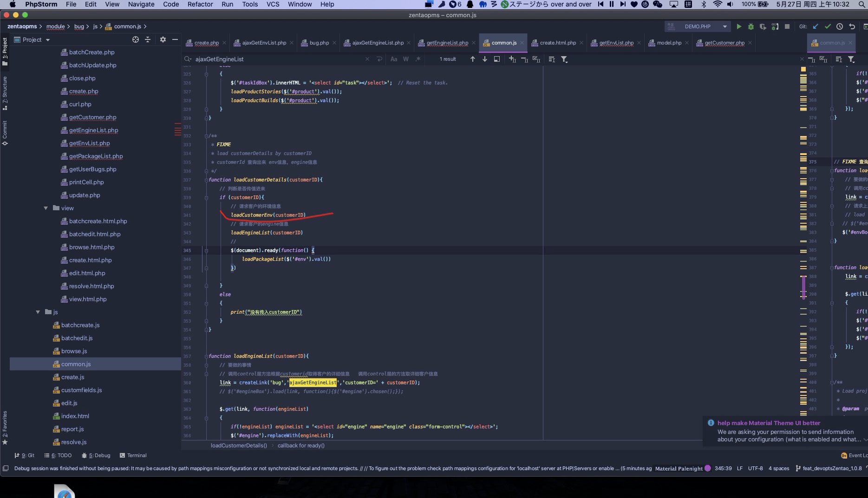
Task: Commit changes with the green checkmark
Action: pos(827,26)
